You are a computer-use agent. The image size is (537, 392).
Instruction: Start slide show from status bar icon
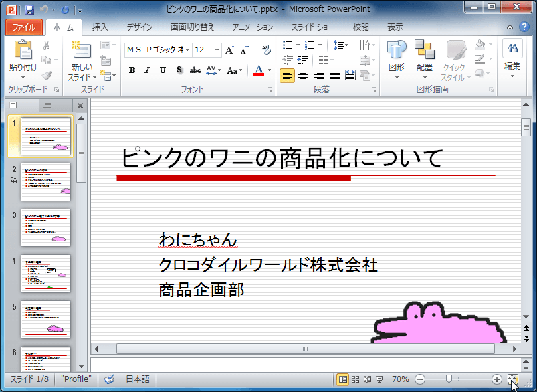[x=379, y=379]
